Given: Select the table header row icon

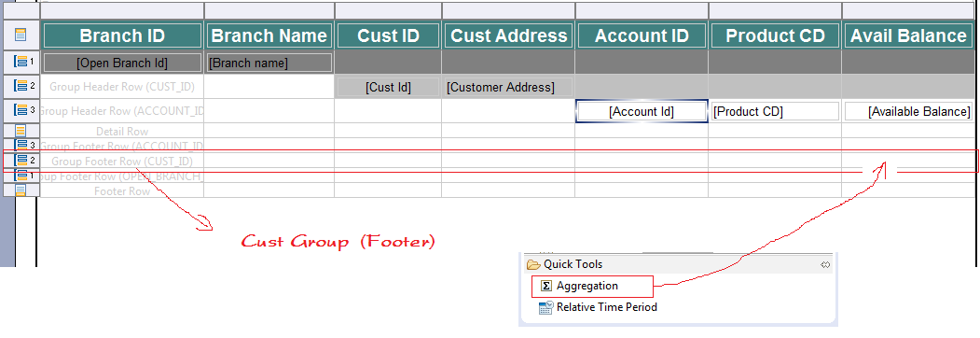Looking at the screenshot, I should [21, 35].
